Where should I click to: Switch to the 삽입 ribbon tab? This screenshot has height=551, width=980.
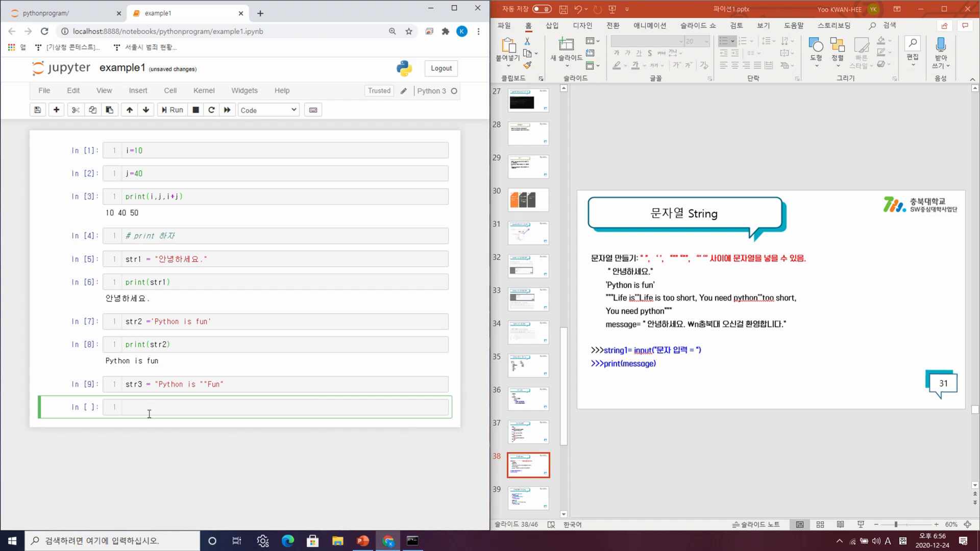(x=552, y=26)
